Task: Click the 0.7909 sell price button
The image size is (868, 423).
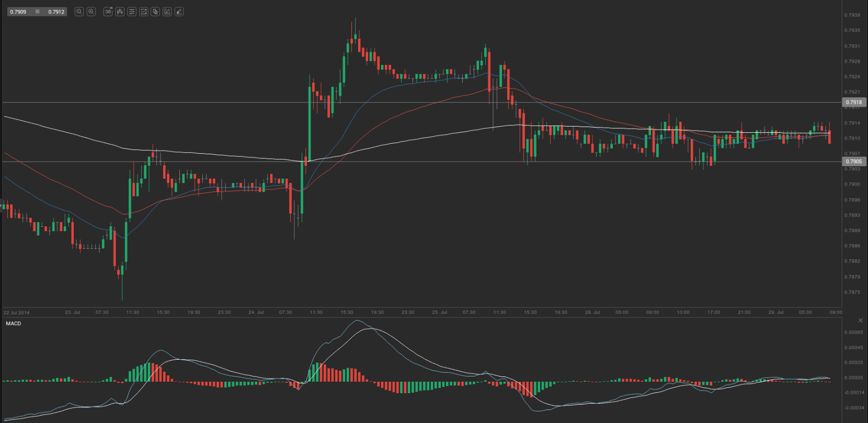Action: click(x=18, y=12)
